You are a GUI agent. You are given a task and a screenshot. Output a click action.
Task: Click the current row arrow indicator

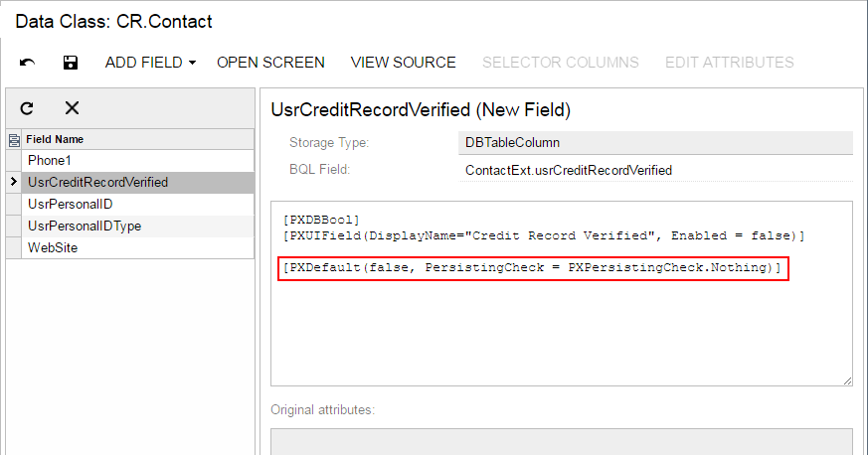(14, 183)
